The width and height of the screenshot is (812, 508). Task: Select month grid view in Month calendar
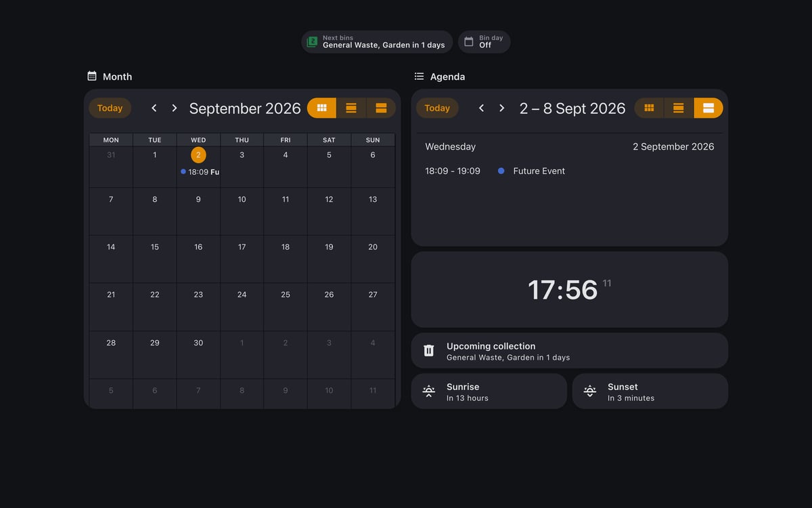[x=322, y=108]
